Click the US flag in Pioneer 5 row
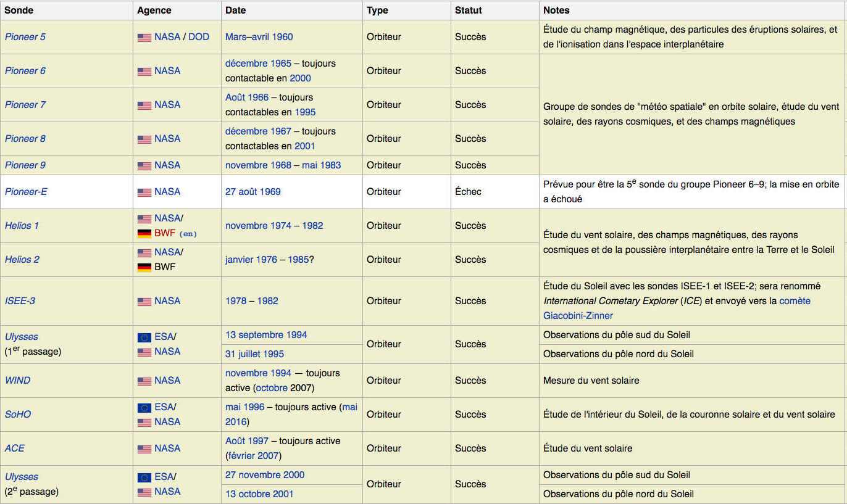 (x=144, y=38)
